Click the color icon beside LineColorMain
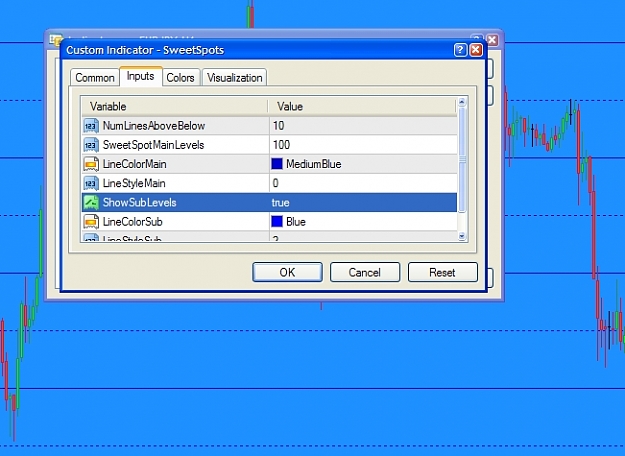 click(91, 164)
